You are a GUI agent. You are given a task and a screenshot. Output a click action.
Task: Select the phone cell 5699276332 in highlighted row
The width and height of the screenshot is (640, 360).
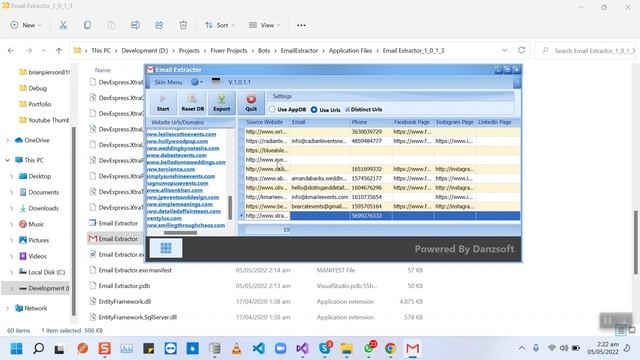click(371, 216)
